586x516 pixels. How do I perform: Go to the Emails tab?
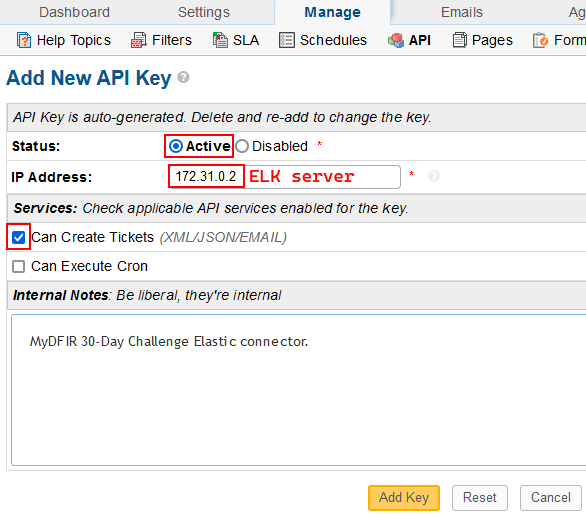pos(462,12)
